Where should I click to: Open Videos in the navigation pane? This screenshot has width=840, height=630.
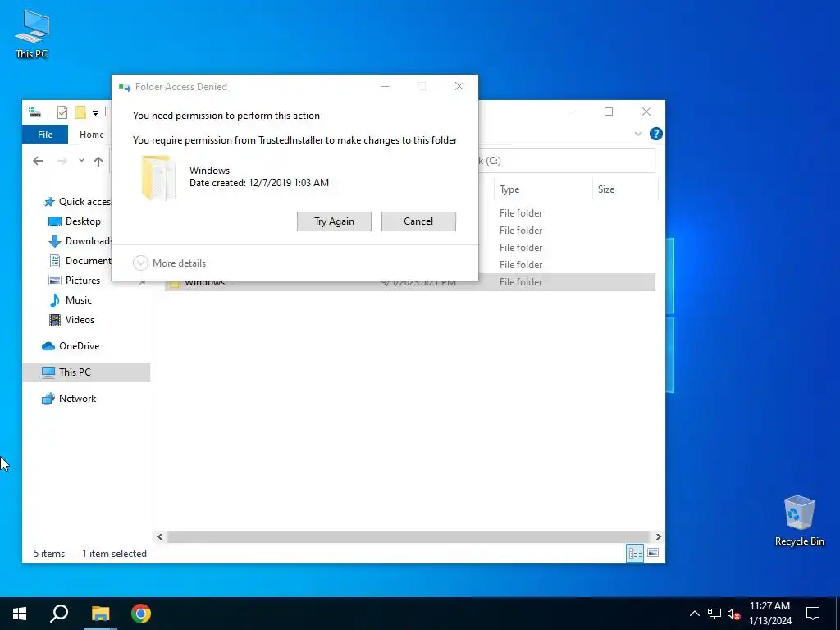click(x=72, y=320)
